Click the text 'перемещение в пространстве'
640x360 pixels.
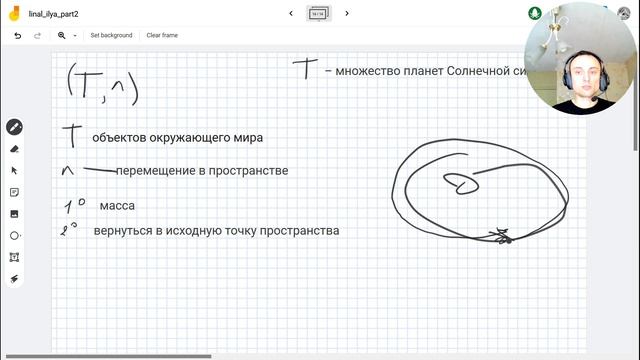point(202,171)
